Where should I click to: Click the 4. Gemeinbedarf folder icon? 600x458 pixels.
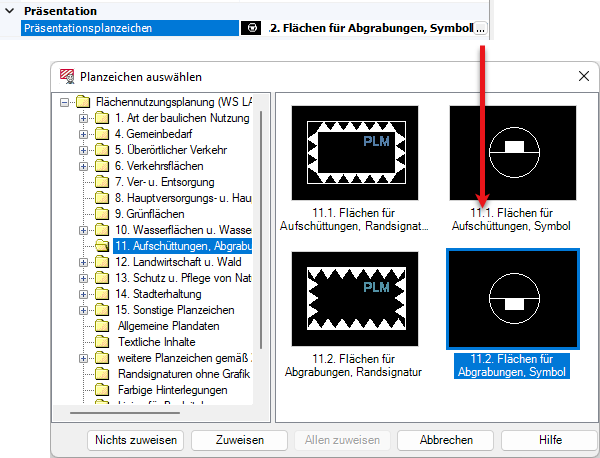[102, 134]
